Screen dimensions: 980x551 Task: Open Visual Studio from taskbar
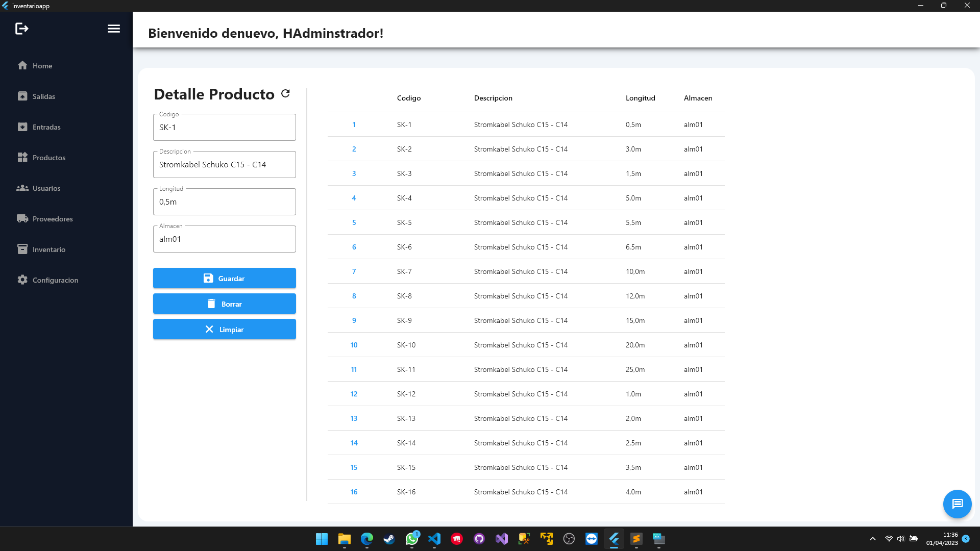501,539
